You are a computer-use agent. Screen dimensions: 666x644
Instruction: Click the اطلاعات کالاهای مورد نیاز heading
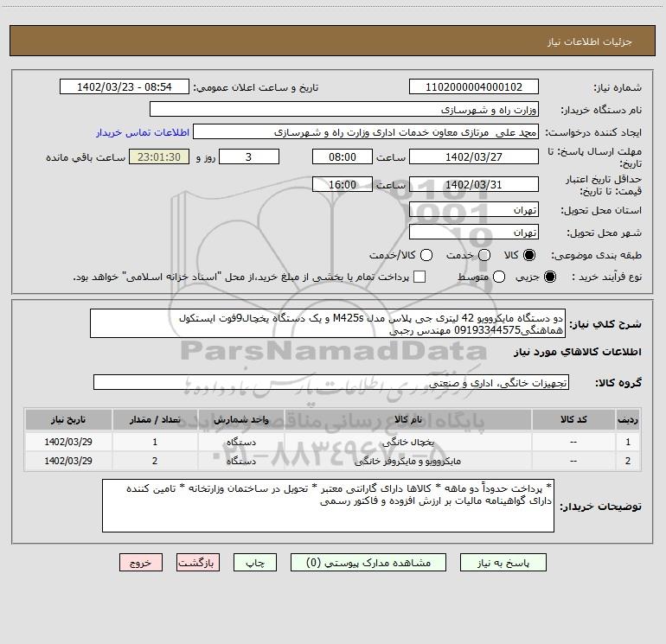578,352
